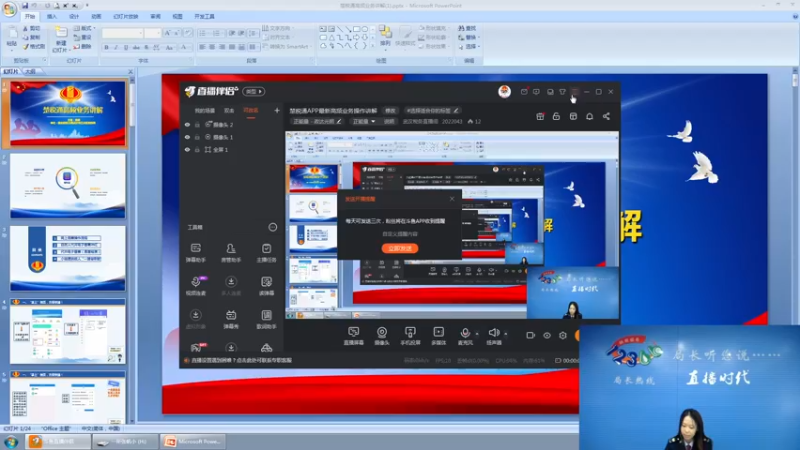Toggle visibility of 全屏 1 source

click(187, 150)
